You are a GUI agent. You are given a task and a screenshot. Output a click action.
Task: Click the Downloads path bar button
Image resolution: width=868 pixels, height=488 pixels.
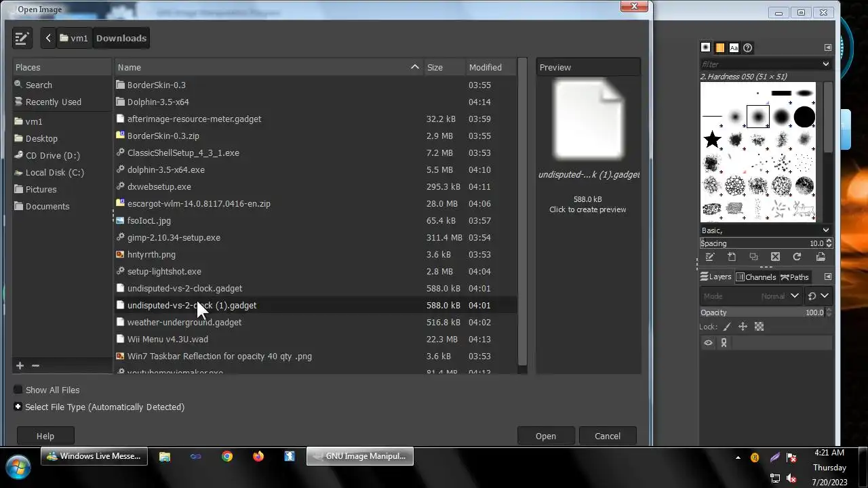point(121,38)
